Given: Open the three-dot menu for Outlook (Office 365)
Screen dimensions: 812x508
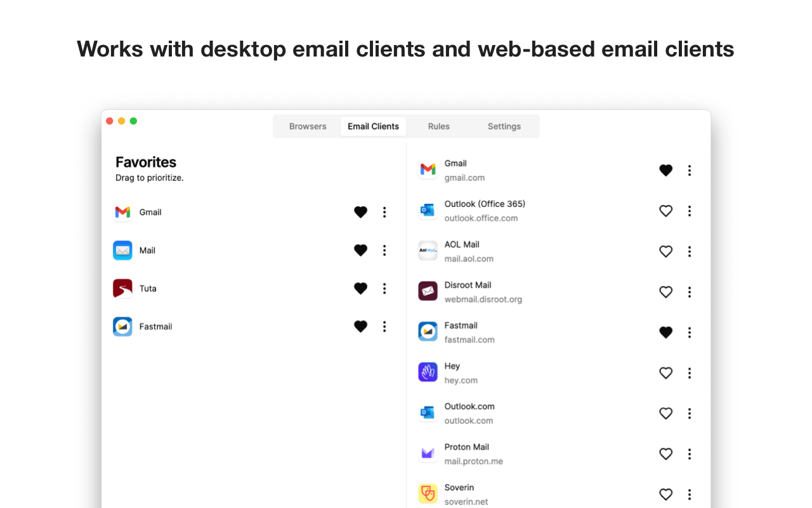Looking at the screenshot, I should coord(690,211).
